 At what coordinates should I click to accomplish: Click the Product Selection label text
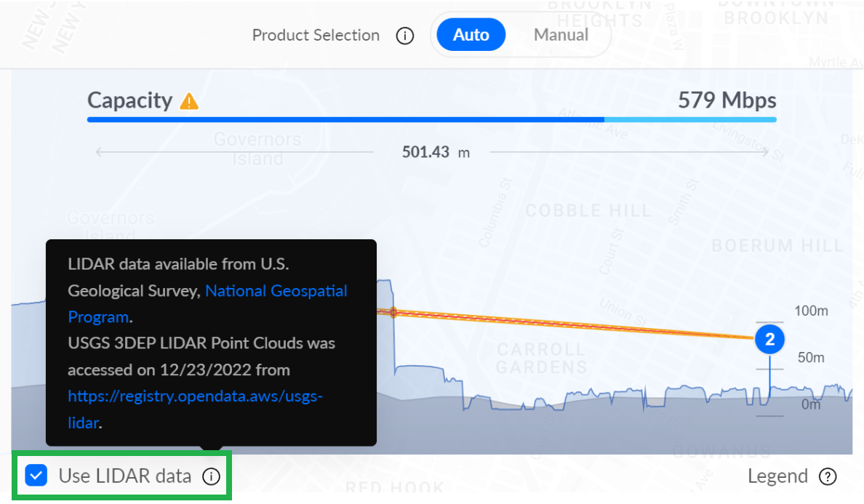click(x=316, y=36)
